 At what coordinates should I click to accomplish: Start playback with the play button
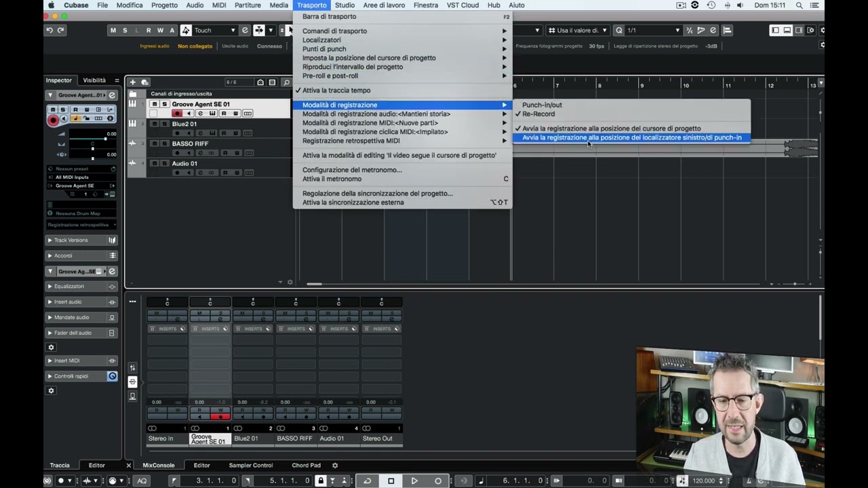[414, 481]
